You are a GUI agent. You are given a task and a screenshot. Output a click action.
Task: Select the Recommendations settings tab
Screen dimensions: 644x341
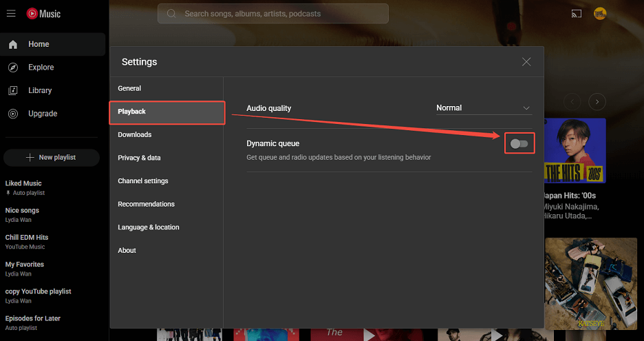[167, 204]
